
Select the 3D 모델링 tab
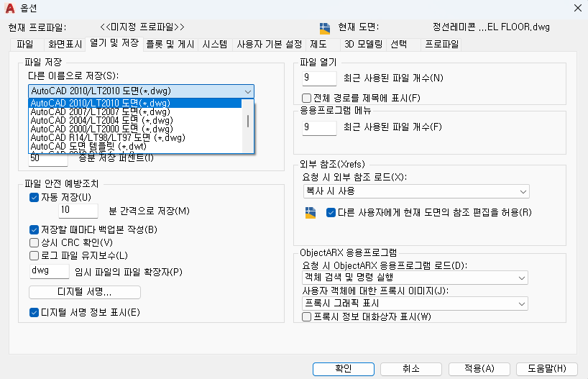pos(364,45)
